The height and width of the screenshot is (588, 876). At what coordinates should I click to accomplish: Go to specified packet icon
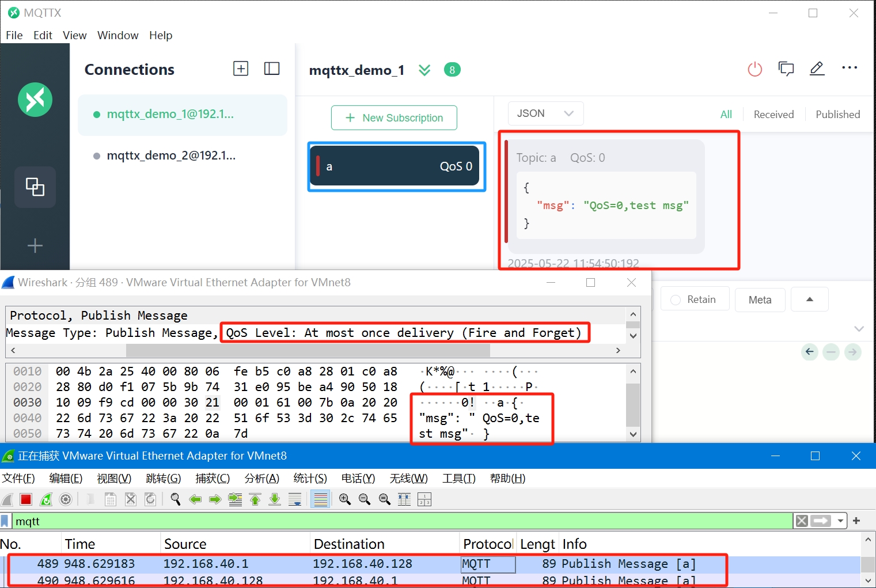(235, 499)
